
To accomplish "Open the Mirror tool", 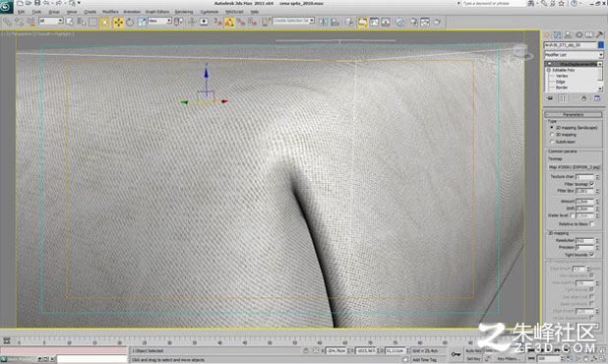I will [323, 23].
